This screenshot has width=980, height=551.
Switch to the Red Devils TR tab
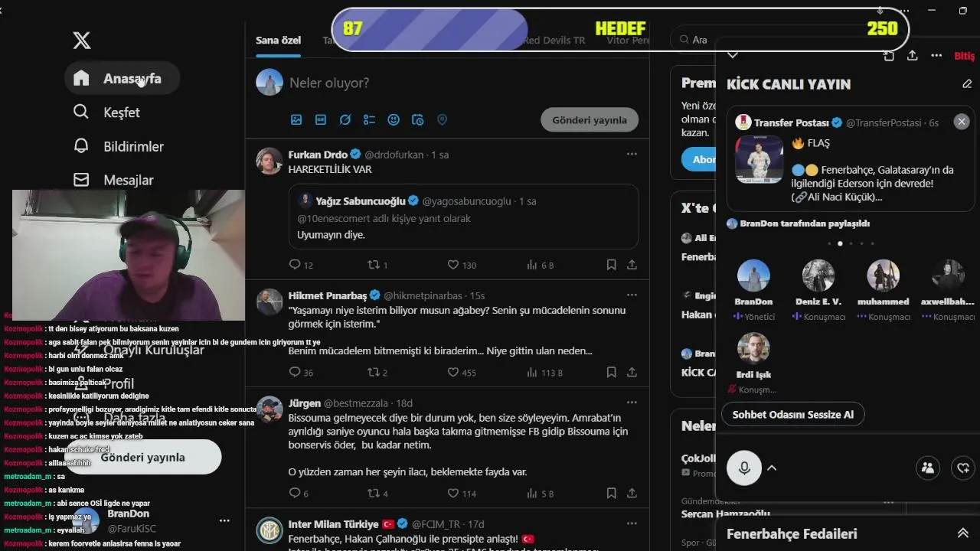554,41
